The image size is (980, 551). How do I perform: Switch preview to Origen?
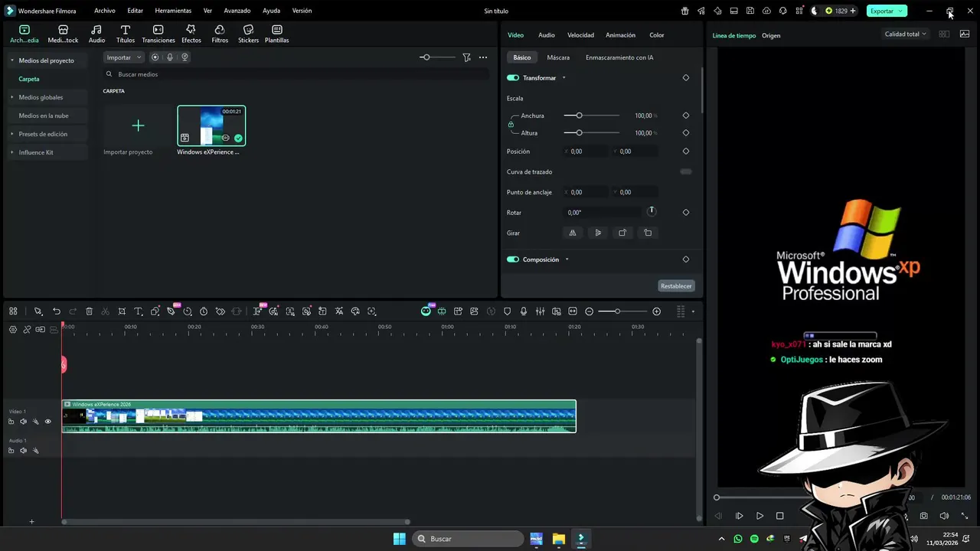pyautogui.click(x=771, y=36)
